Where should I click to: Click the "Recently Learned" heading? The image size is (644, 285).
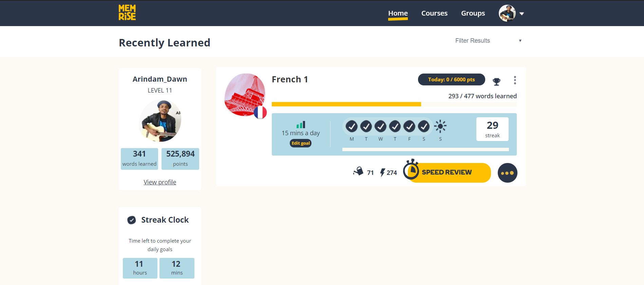point(165,43)
